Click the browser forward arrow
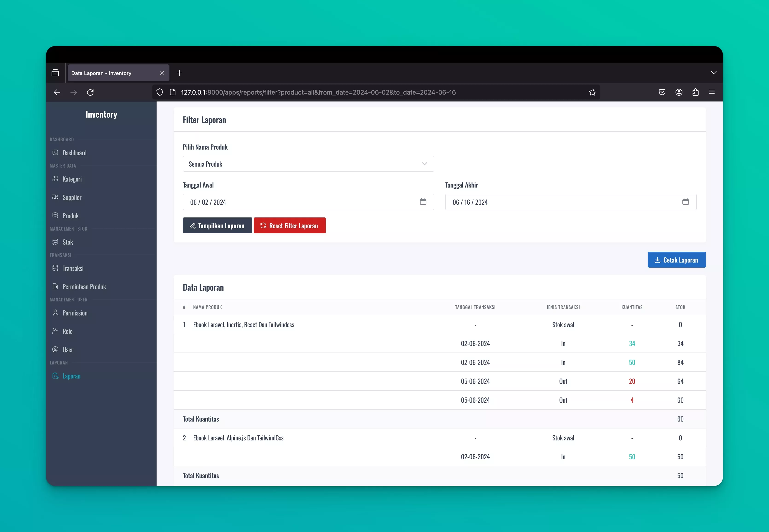The width and height of the screenshot is (769, 532). tap(74, 92)
